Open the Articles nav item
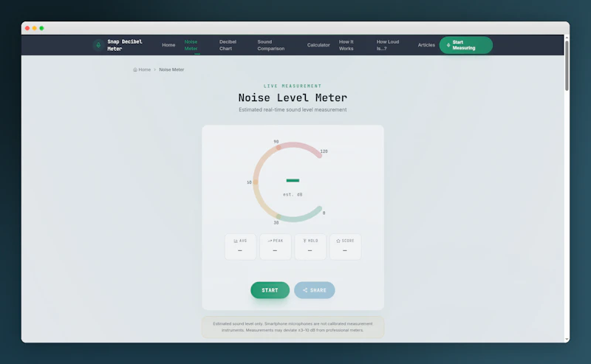The image size is (591, 364). [426, 45]
